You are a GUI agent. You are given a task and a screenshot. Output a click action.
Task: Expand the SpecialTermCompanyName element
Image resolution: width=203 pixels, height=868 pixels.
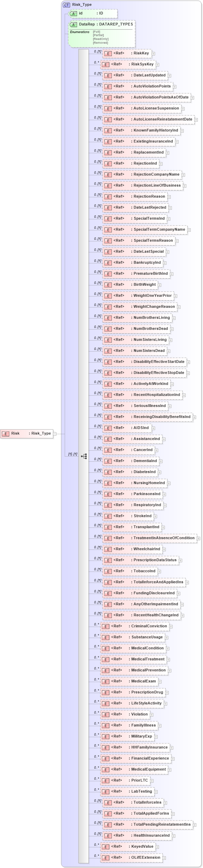coord(189,230)
